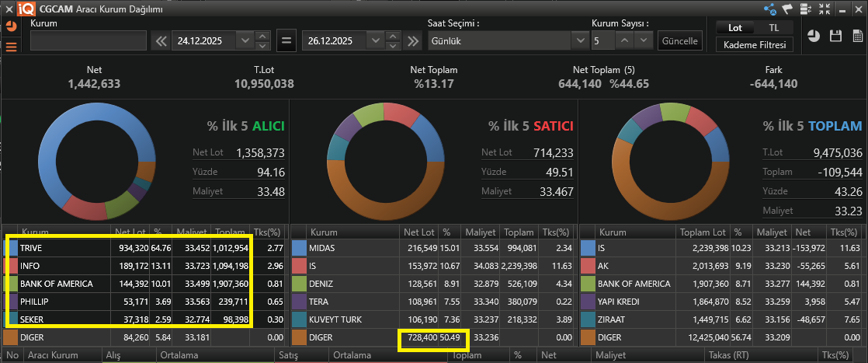Click the Fark value -644,140
868x363 pixels.
pos(774,84)
